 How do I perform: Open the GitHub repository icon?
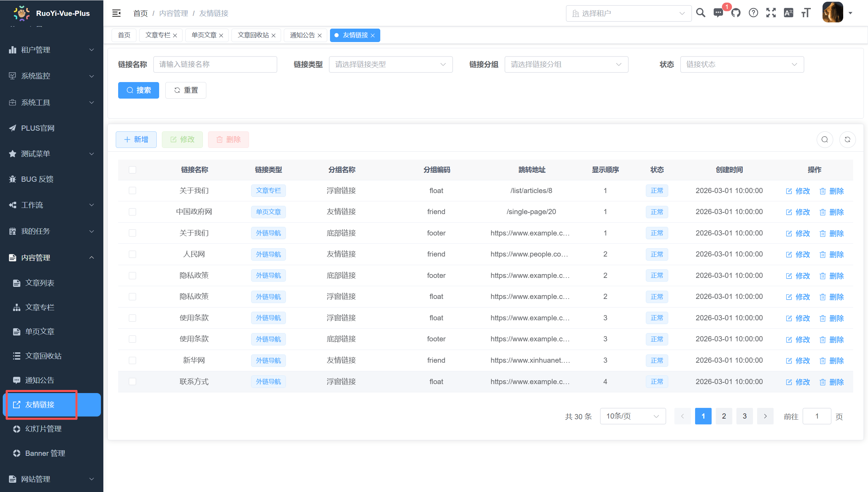click(736, 13)
